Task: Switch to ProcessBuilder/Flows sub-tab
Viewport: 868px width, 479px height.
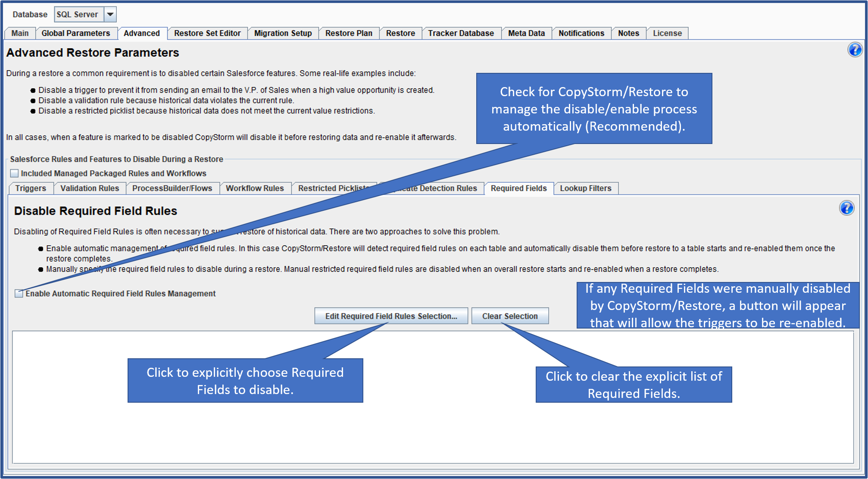Action: click(172, 188)
